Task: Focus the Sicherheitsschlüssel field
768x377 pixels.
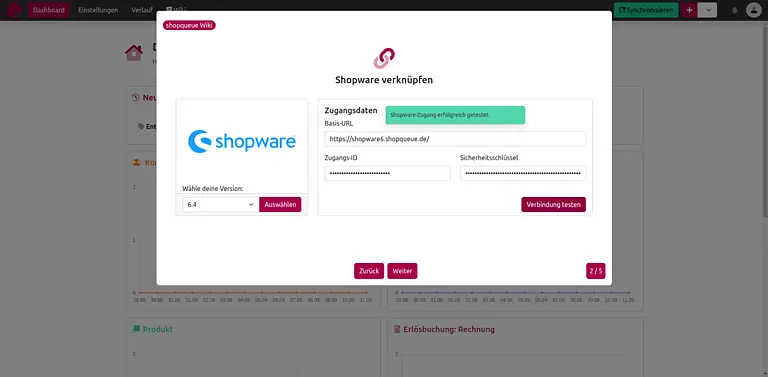Action: coord(523,173)
